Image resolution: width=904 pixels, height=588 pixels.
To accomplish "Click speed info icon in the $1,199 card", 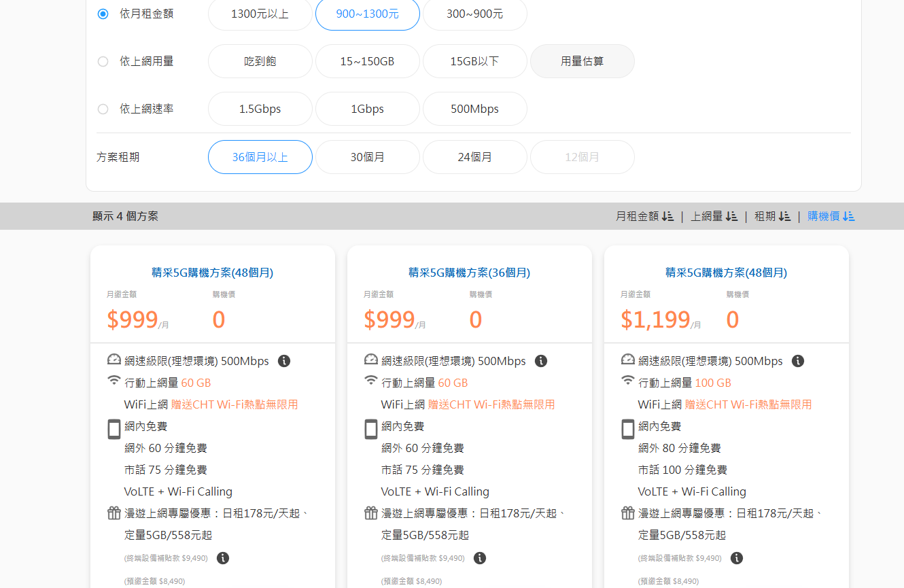I will coord(798,361).
